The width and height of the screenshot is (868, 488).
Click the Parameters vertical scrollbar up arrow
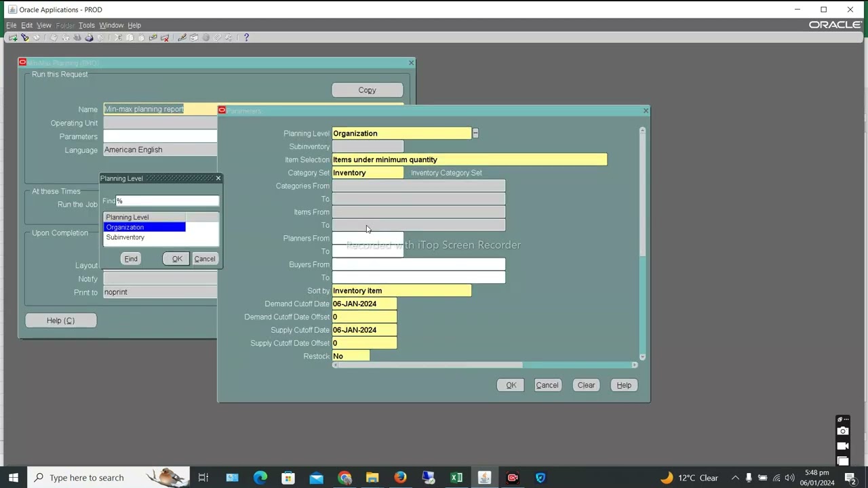point(642,131)
